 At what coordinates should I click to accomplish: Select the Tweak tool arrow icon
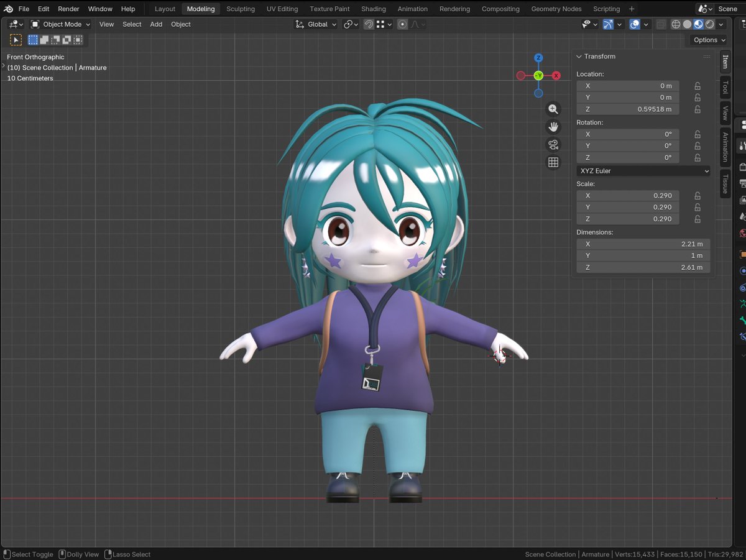16,40
